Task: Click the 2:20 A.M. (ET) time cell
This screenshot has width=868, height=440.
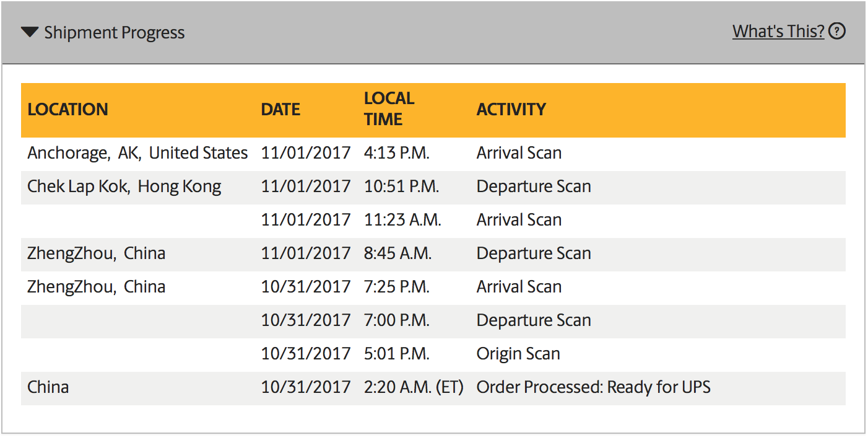Action: click(414, 387)
